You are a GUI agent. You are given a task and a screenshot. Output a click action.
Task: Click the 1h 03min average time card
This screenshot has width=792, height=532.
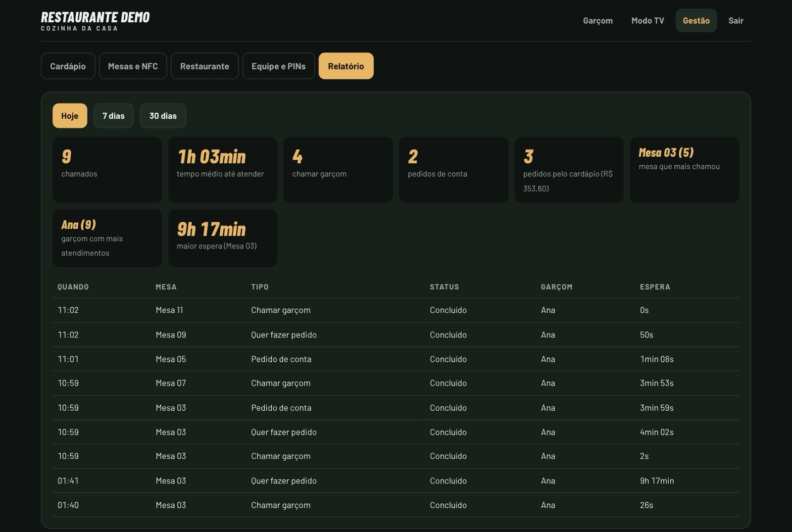[x=222, y=170]
